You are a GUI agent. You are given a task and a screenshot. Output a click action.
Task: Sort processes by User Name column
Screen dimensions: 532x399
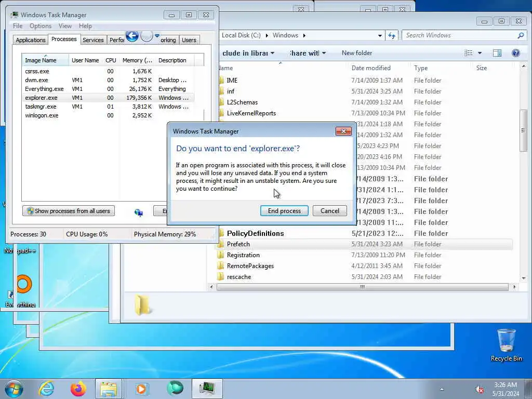pos(85,60)
